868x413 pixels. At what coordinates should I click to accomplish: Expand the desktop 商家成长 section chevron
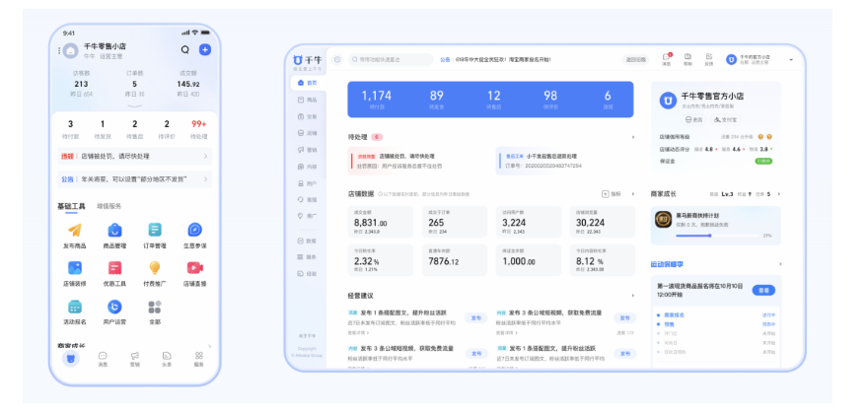(x=779, y=194)
